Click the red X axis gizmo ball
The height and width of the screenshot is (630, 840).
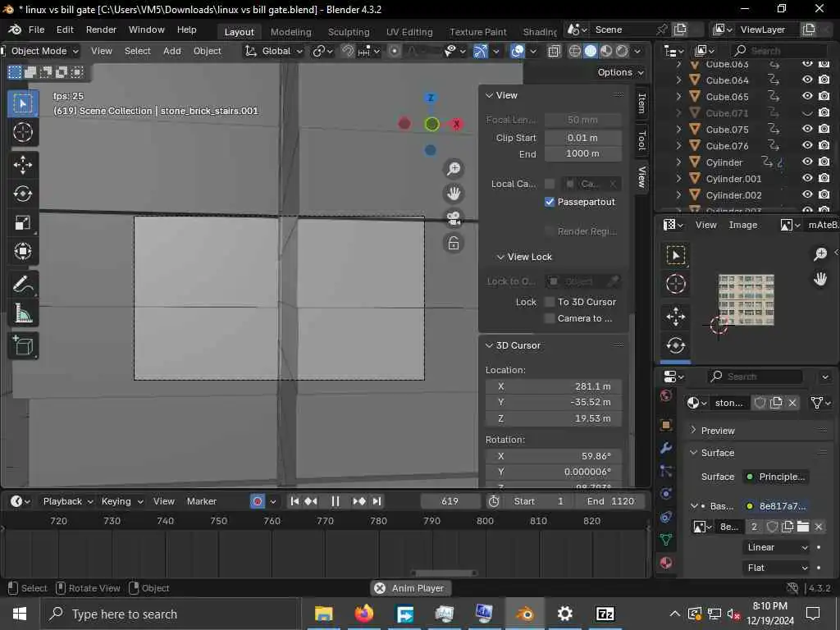(456, 124)
